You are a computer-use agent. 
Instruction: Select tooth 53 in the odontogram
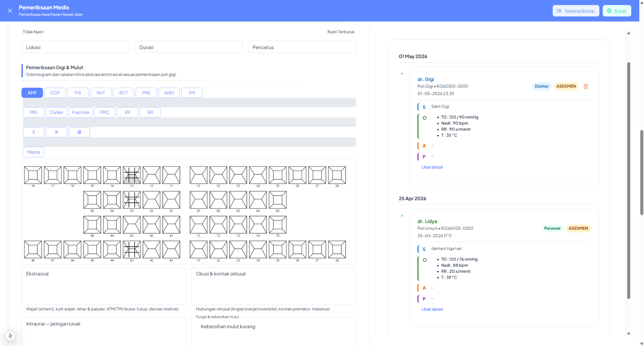tap(132, 200)
